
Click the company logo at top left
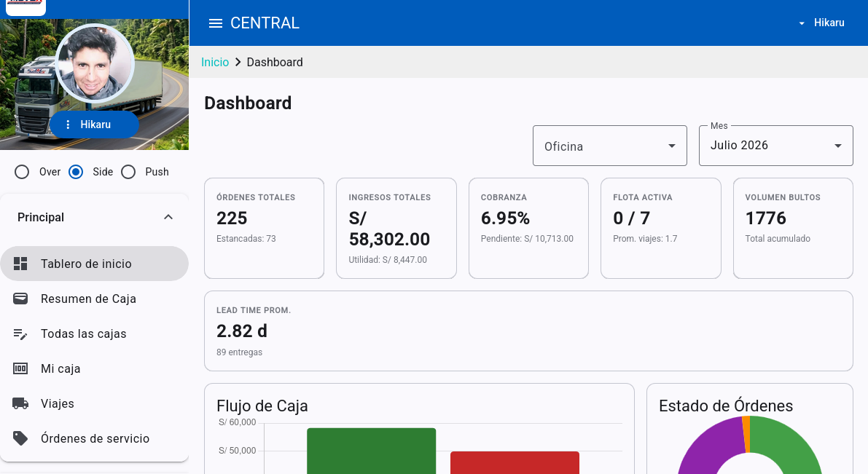(26, 7)
